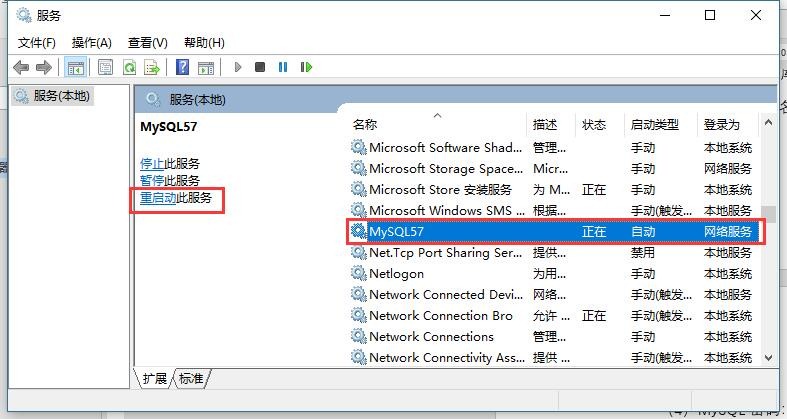Viewport: 787px width, 419px height.
Task: Sort services by the 名称 column header
Action: point(365,125)
